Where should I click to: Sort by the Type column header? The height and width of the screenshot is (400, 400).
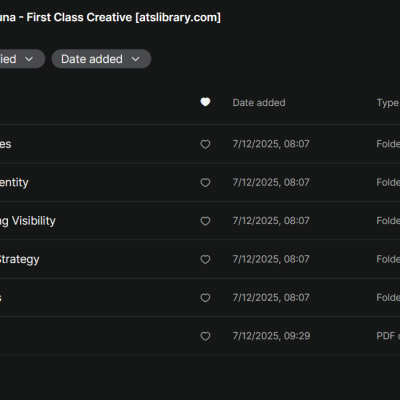(388, 103)
